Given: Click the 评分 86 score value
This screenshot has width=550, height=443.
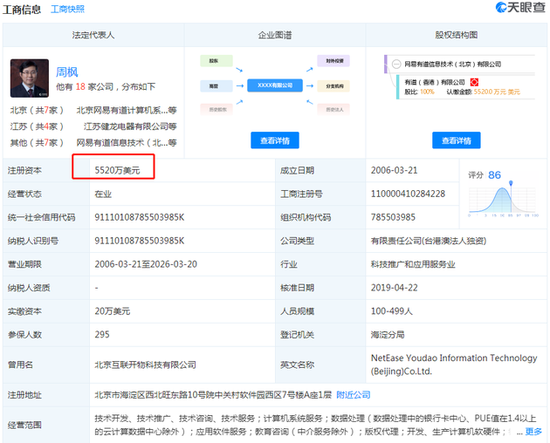Looking at the screenshot, I should tap(494, 175).
